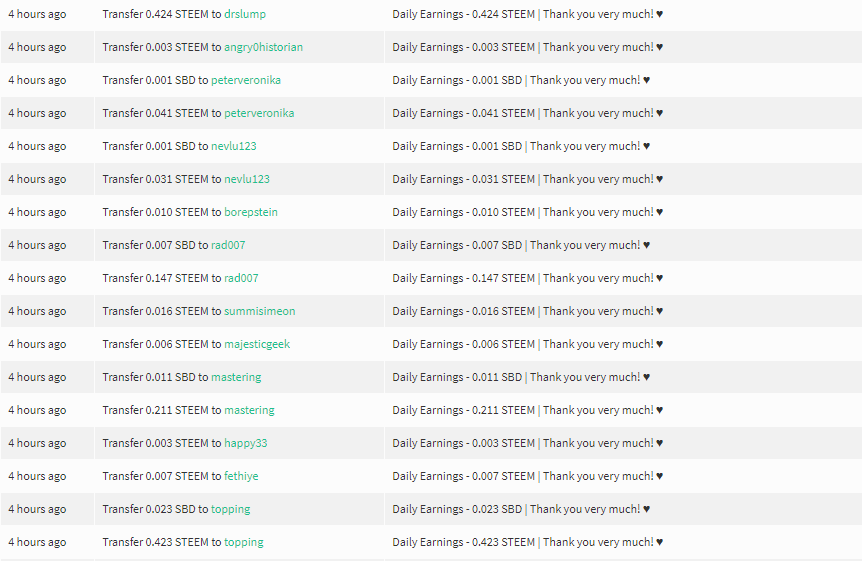Click '4 hours ago' in the fethiye row
862x561 pixels.
point(37,476)
